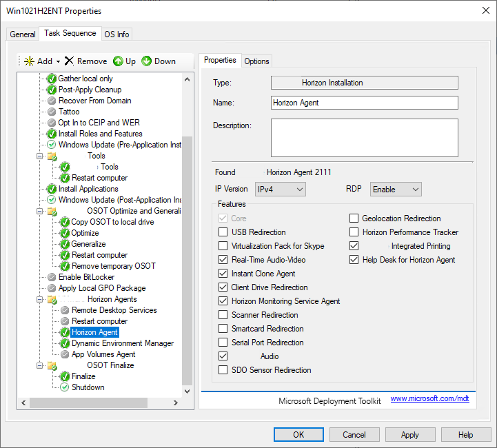Click the Tools group folder icon
Screen dimensions: 497x448
(x=52, y=156)
